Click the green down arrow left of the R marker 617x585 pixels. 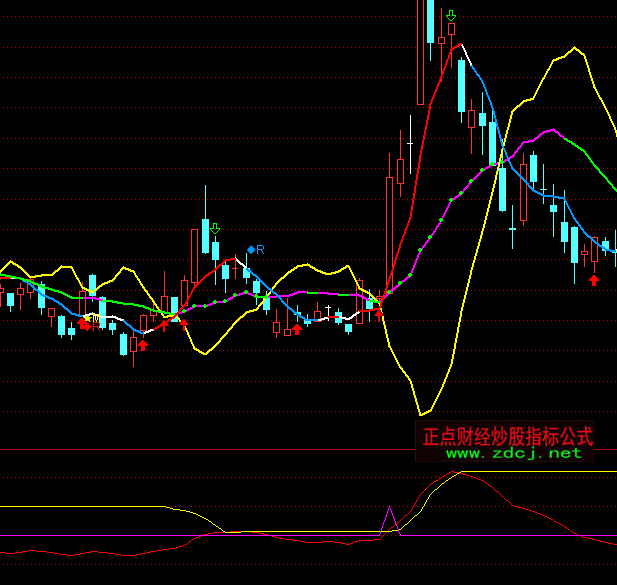(x=215, y=229)
